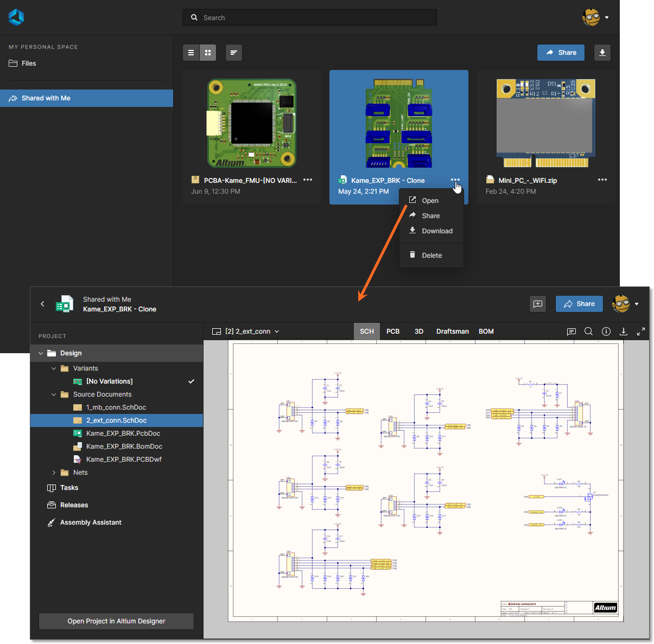The width and height of the screenshot is (654, 644).
Task: Choose Open from the context menu
Action: 431,201
